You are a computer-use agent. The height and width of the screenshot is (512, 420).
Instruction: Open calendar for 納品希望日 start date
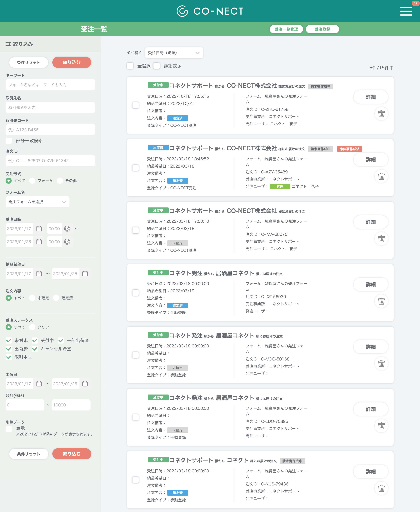pyautogui.click(x=39, y=274)
